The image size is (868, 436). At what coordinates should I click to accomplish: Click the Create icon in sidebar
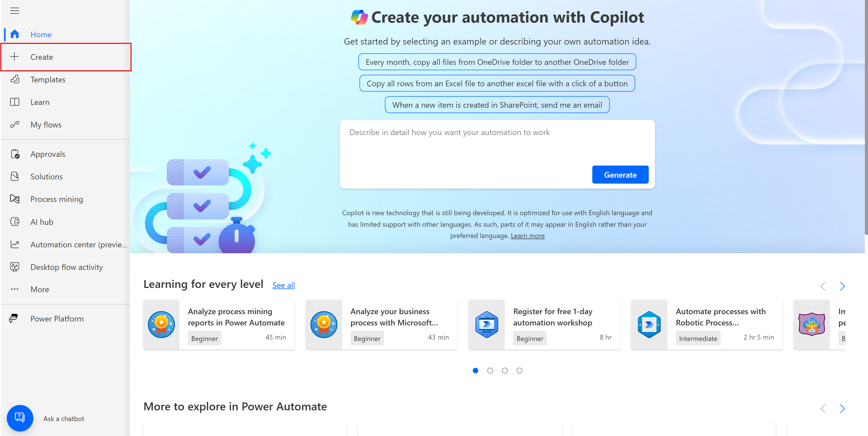click(x=15, y=56)
